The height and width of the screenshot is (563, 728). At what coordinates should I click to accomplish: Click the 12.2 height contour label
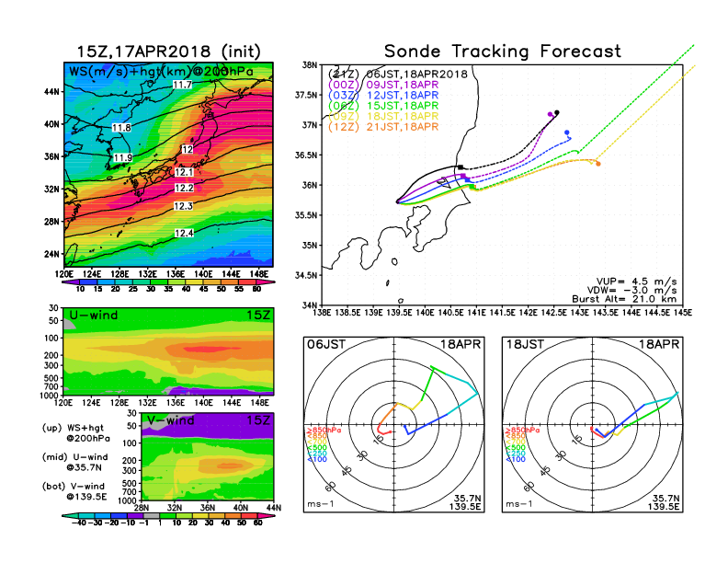(x=184, y=188)
